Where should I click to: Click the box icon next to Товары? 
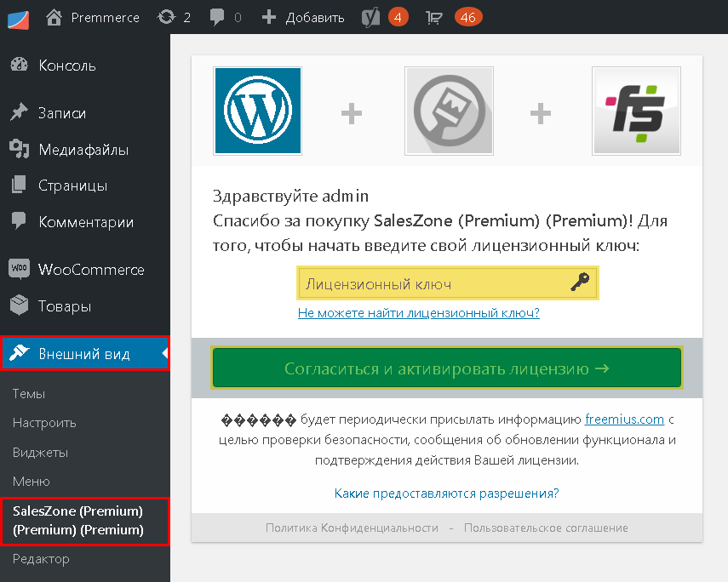[19, 305]
